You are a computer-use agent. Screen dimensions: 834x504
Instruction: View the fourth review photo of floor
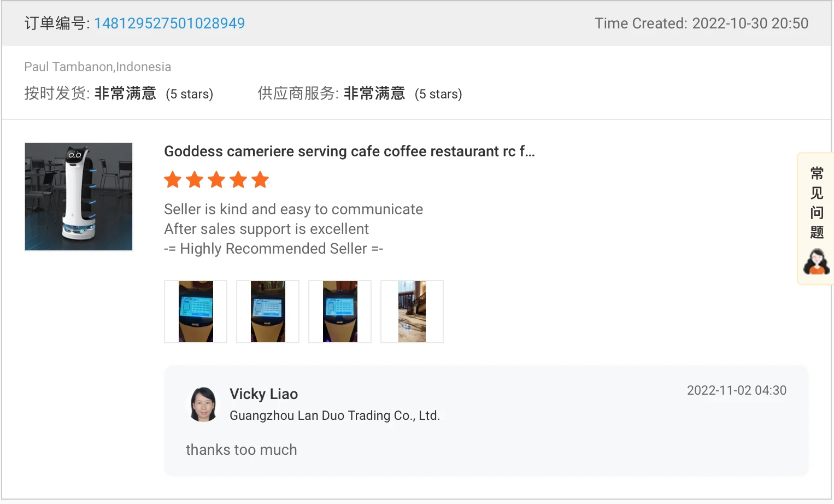[x=412, y=312]
